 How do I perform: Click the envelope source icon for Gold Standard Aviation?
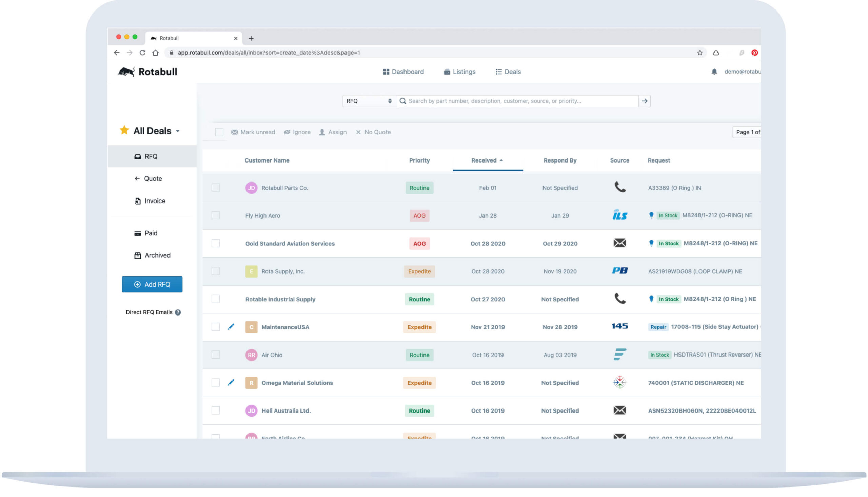coord(619,243)
